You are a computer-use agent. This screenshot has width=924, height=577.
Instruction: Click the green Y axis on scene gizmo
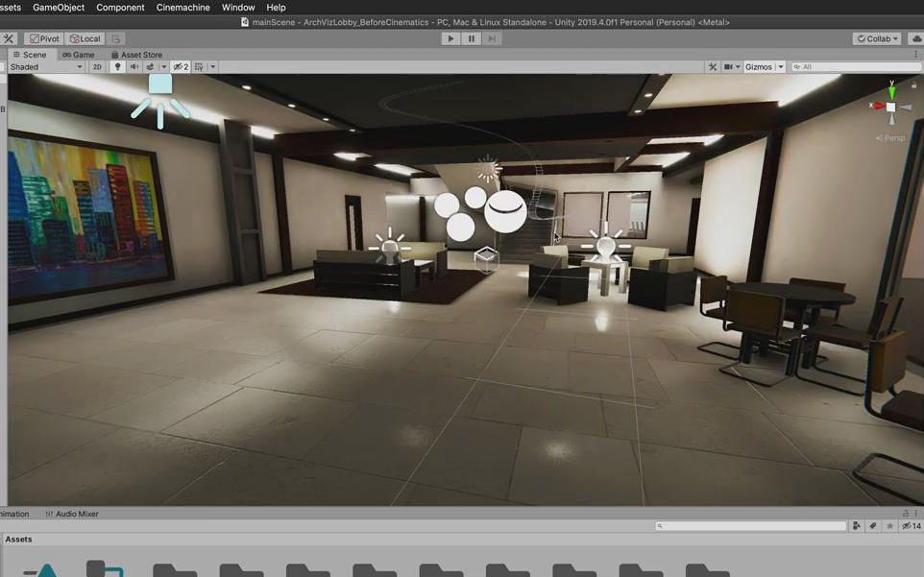(x=891, y=91)
